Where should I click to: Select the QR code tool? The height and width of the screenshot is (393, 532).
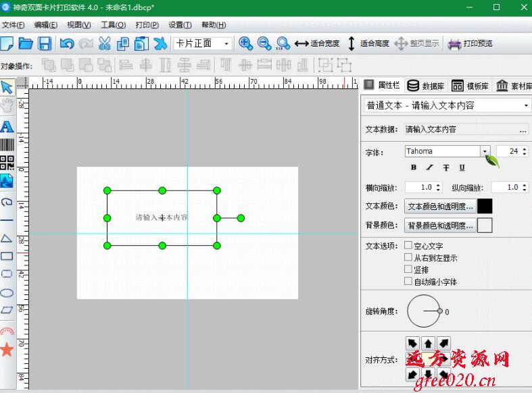click(x=7, y=163)
